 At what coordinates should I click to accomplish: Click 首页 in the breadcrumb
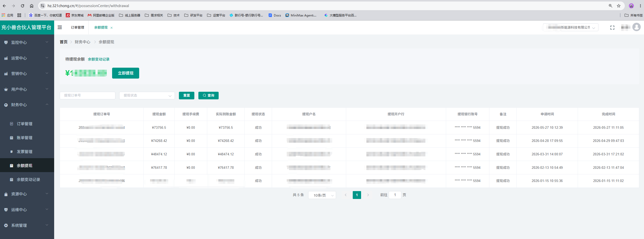(64, 42)
